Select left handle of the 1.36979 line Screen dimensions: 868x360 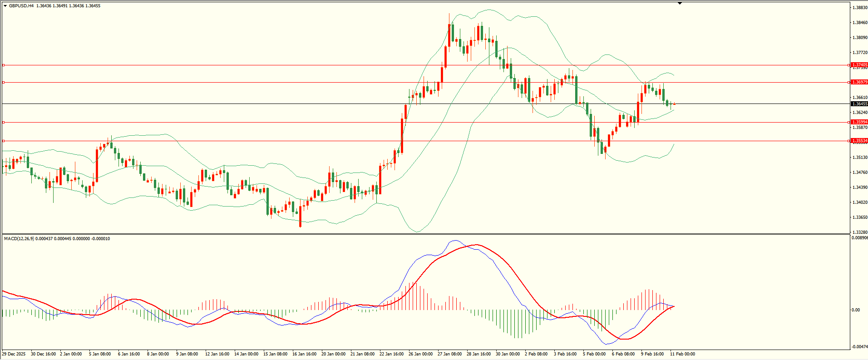(4, 83)
